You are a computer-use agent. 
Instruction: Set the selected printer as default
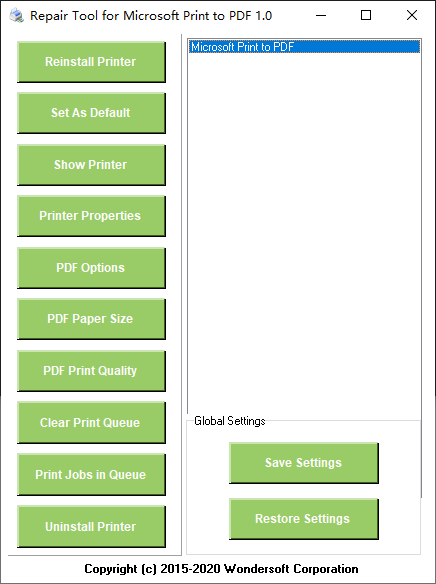(91, 113)
